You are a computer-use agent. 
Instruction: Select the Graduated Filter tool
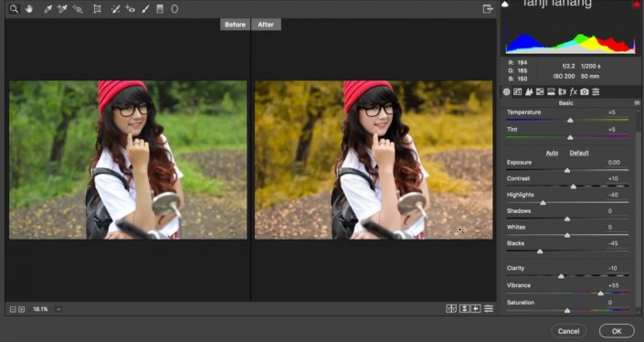pos(160,8)
